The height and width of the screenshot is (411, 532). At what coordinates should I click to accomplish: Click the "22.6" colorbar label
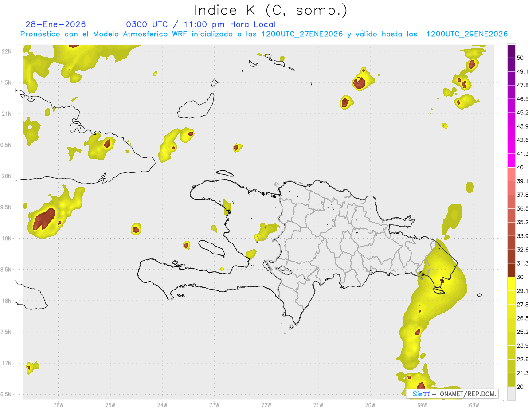click(x=523, y=360)
